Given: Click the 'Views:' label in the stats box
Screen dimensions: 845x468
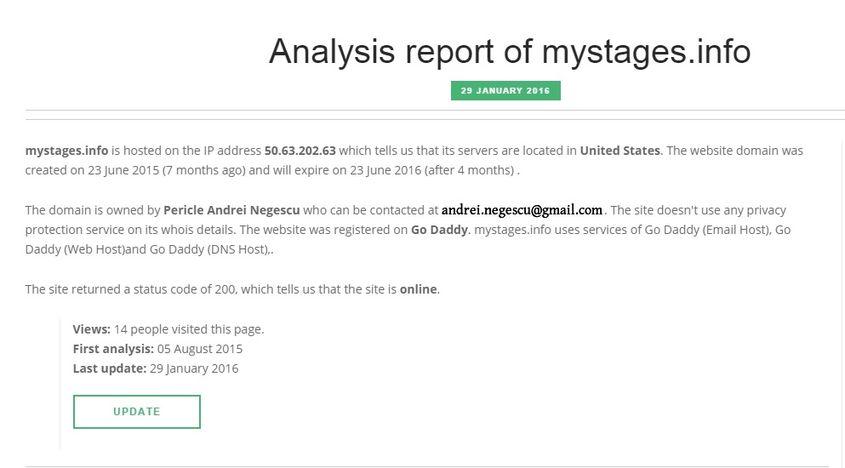Looking at the screenshot, I should [x=91, y=329].
